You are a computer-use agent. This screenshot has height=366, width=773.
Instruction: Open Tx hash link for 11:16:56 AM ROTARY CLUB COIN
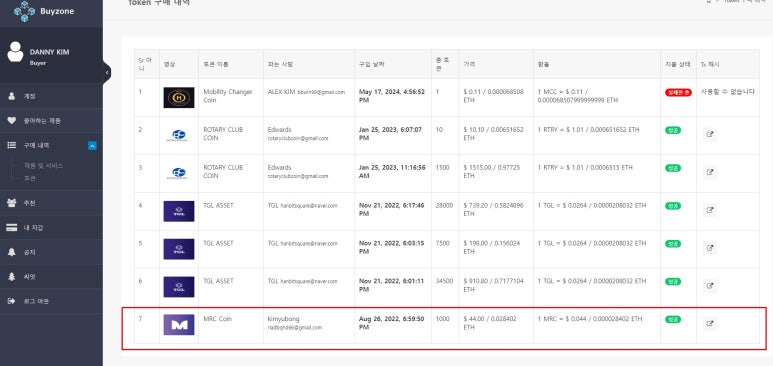coord(710,172)
